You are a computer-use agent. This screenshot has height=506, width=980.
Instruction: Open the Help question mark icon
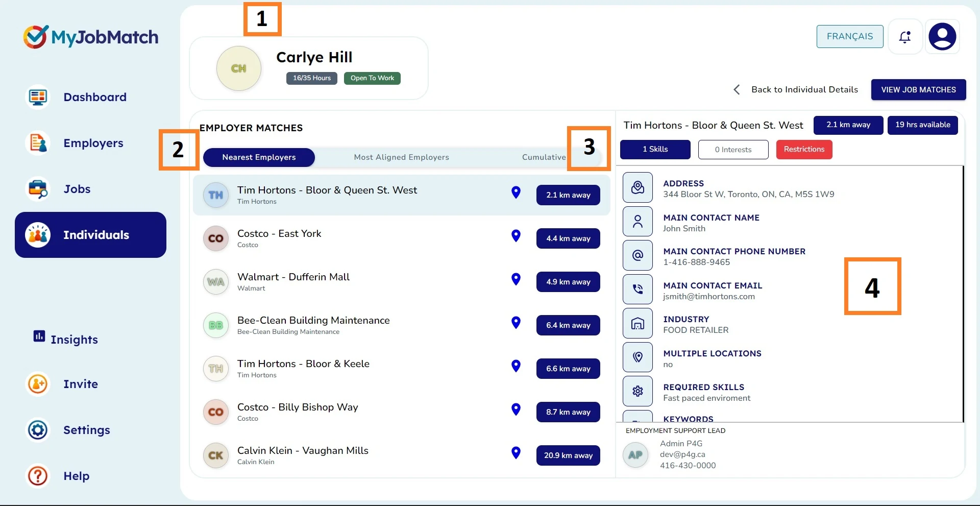point(38,476)
